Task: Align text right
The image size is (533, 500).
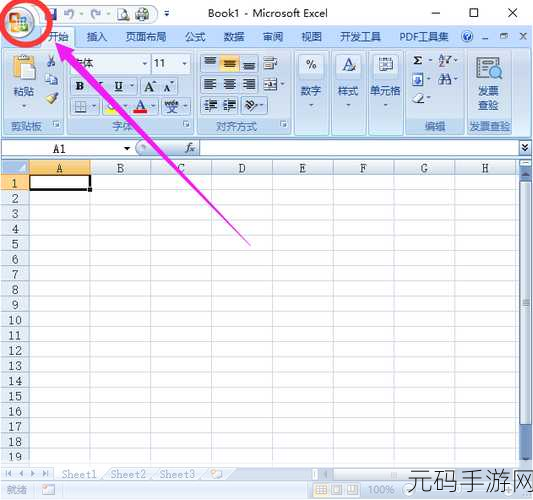Action: (249, 84)
